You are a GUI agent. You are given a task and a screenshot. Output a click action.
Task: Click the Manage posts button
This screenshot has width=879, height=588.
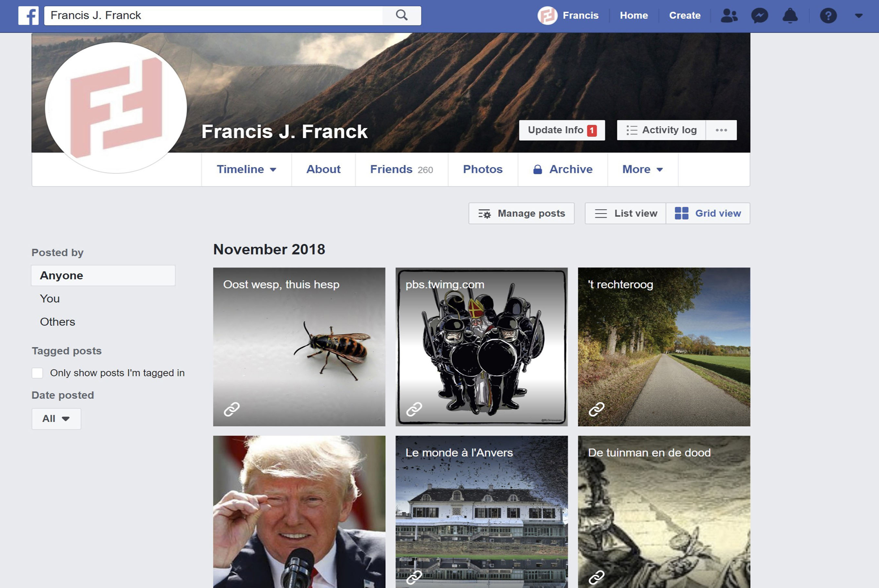coord(521,213)
